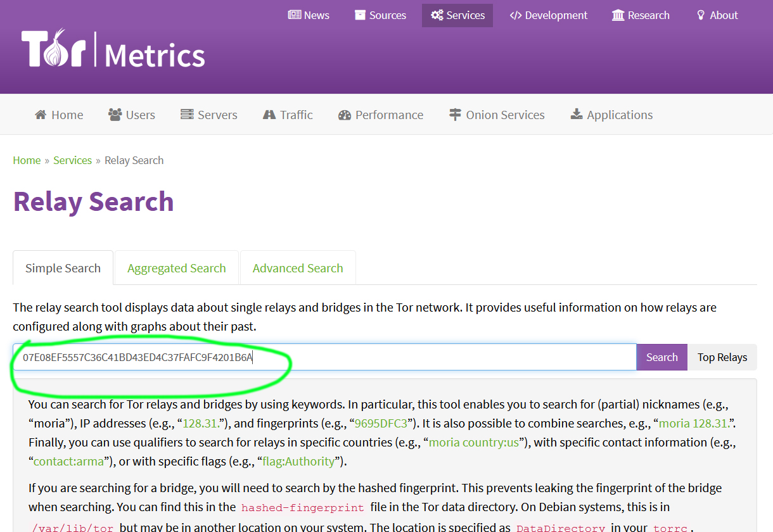This screenshot has height=532, width=773.
Task: Click the "flag:Authority" example link
Action: (x=298, y=461)
